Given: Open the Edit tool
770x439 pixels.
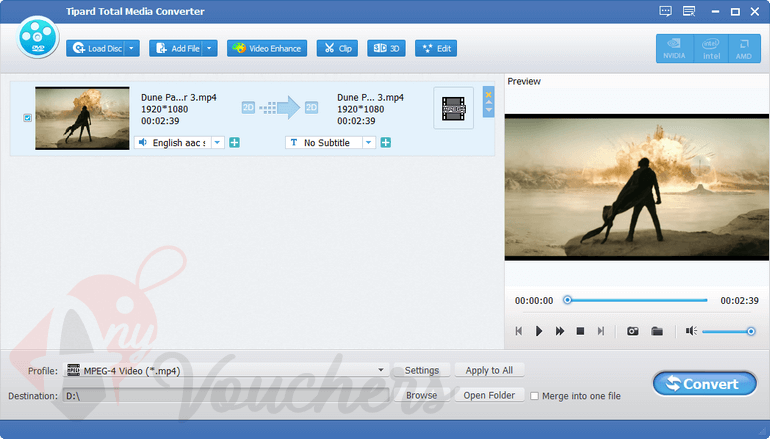Looking at the screenshot, I should point(436,48).
